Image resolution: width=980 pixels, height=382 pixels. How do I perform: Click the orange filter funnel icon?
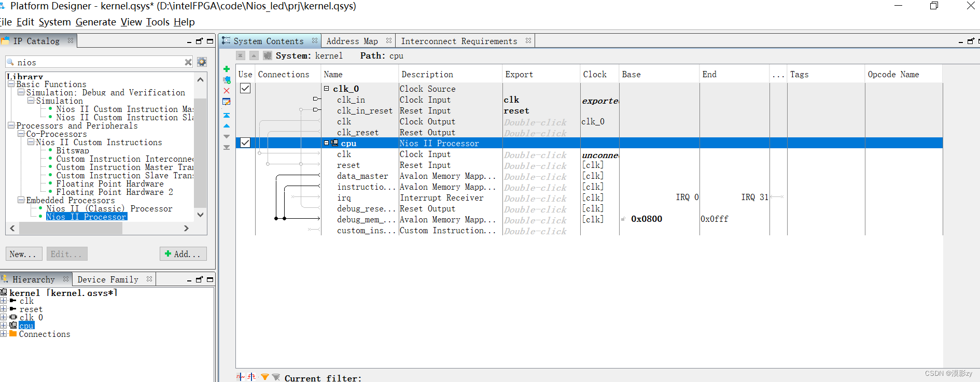(265, 377)
